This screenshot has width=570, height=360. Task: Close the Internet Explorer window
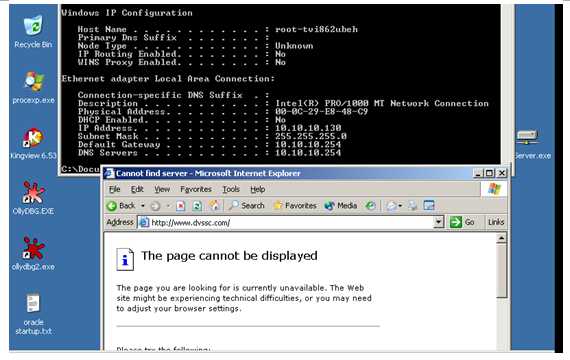502,173
